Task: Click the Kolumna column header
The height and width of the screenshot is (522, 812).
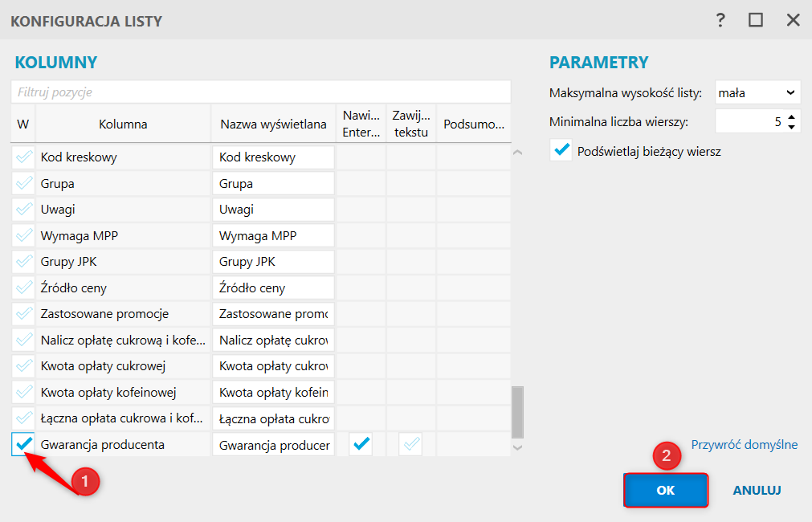Action: pos(123,124)
